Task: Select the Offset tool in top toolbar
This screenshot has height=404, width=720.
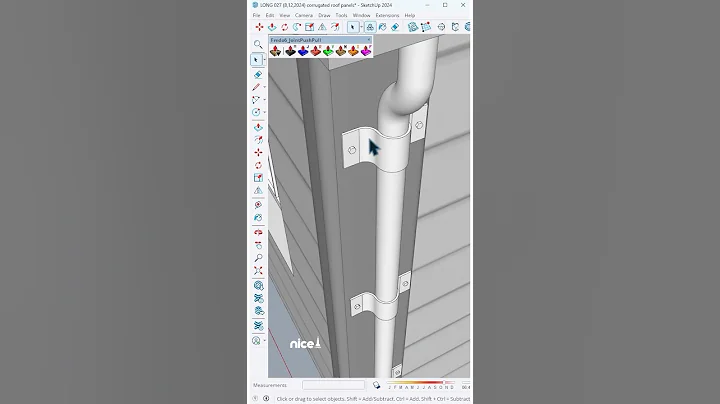Action: (335, 27)
